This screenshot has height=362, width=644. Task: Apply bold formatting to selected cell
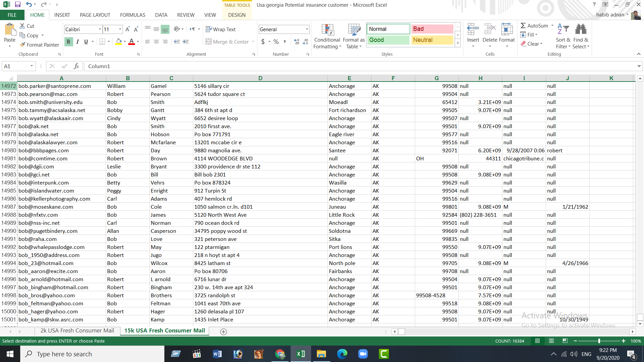pos(68,42)
